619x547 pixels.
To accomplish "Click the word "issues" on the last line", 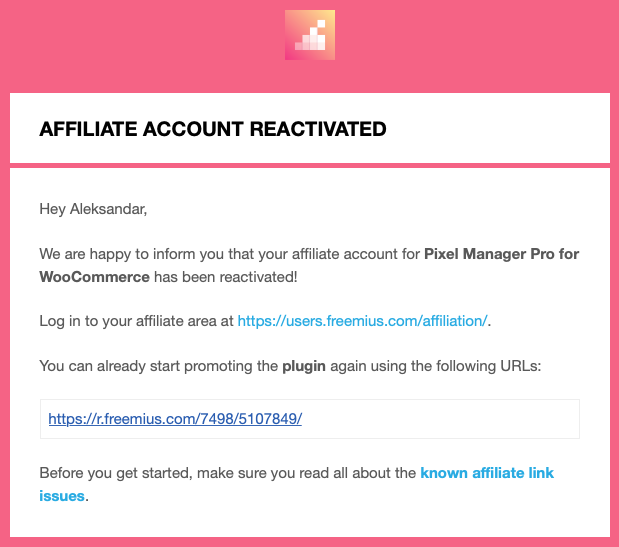I will 62,494.
